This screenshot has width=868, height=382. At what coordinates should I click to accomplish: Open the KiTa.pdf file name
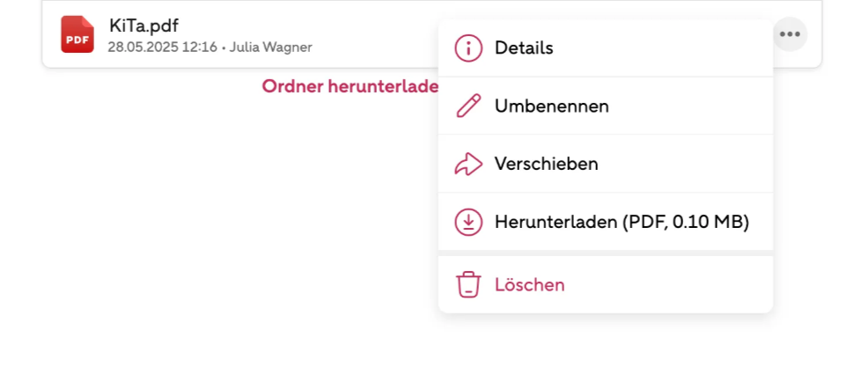(143, 26)
